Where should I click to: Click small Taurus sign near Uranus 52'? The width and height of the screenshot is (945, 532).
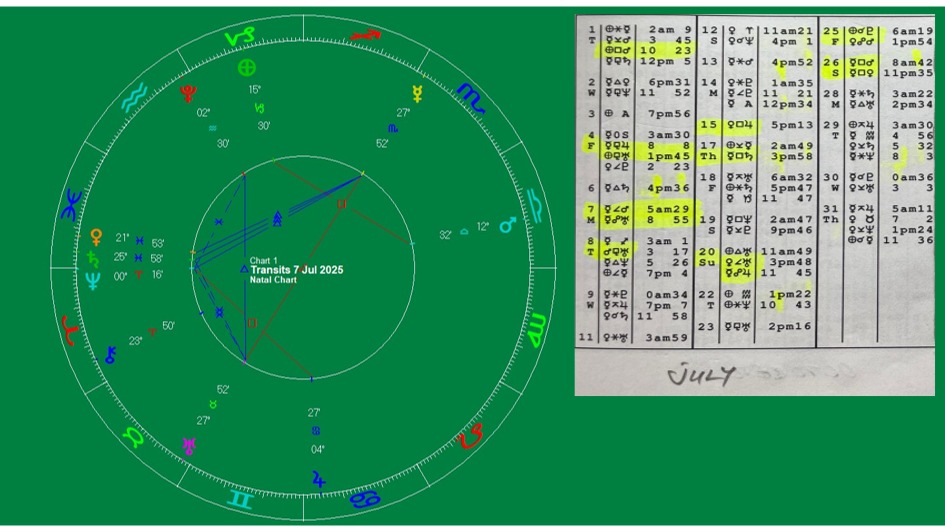click(x=213, y=404)
